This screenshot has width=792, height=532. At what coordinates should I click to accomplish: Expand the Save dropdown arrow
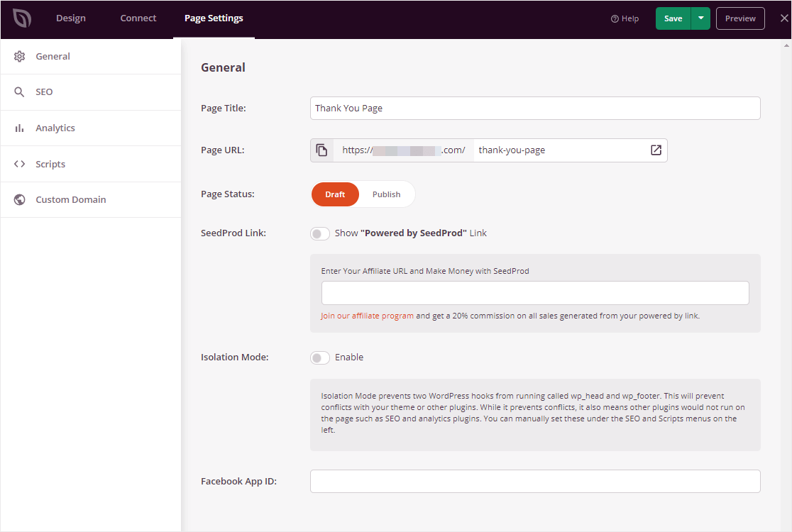700,18
